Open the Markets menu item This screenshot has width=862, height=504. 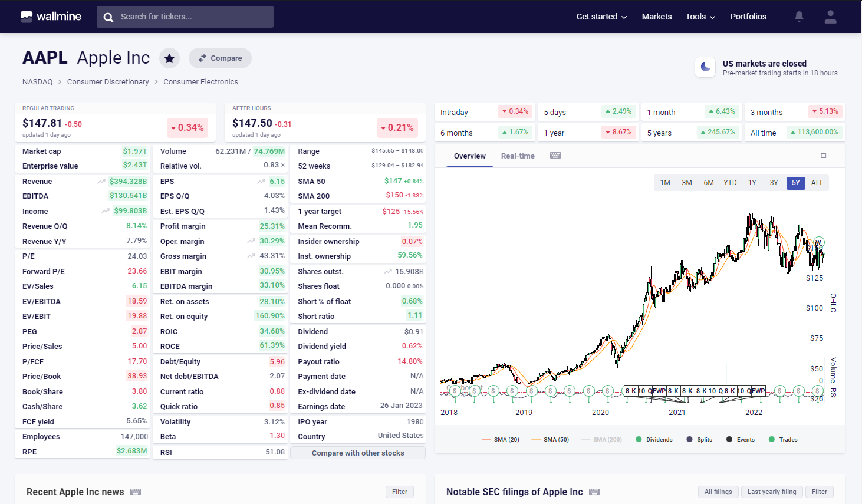tap(656, 17)
